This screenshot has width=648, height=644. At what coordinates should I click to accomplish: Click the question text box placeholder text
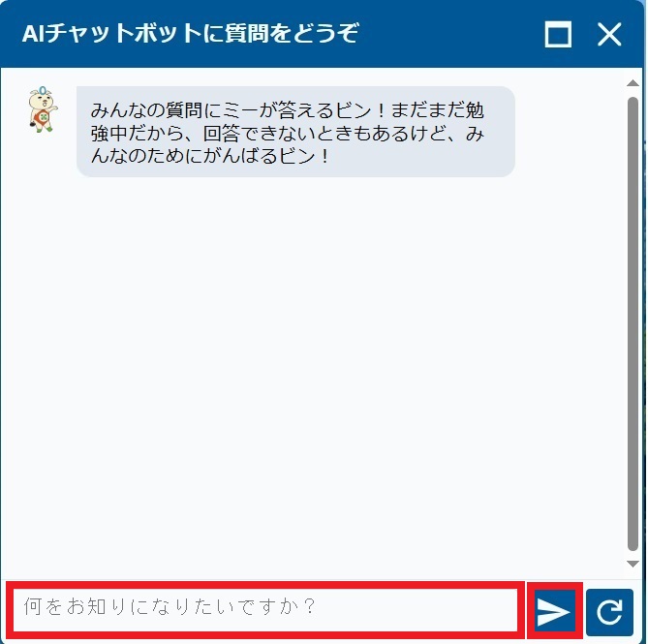(170, 606)
